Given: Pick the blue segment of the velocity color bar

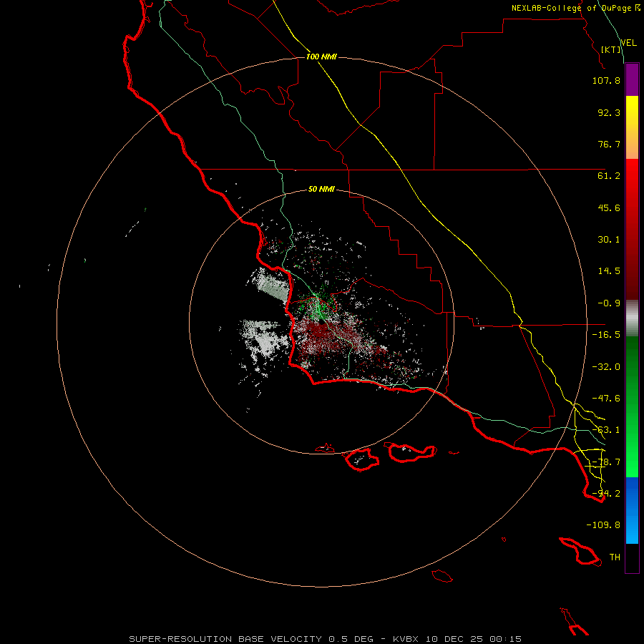Looking at the screenshot, I should click(632, 510).
